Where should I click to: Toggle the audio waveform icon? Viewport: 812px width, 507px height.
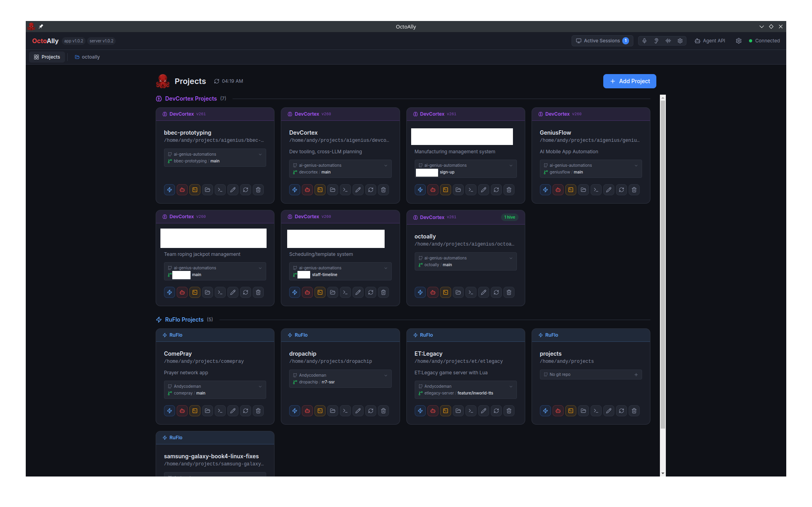(x=668, y=41)
